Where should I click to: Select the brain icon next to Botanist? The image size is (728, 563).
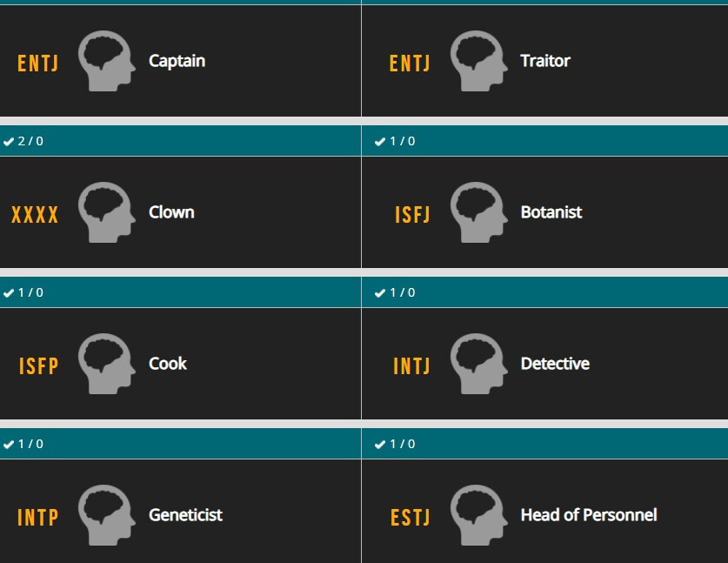point(478,212)
